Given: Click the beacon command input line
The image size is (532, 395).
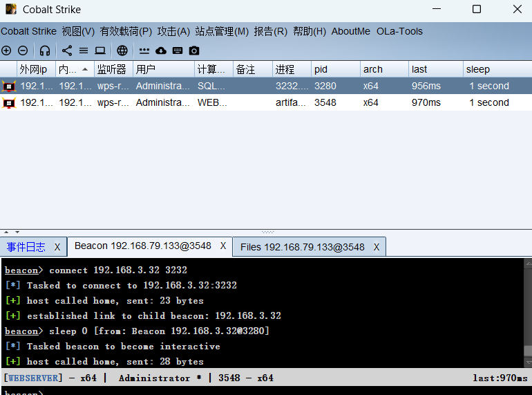Looking at the screenshot, I should click(265, 392).
